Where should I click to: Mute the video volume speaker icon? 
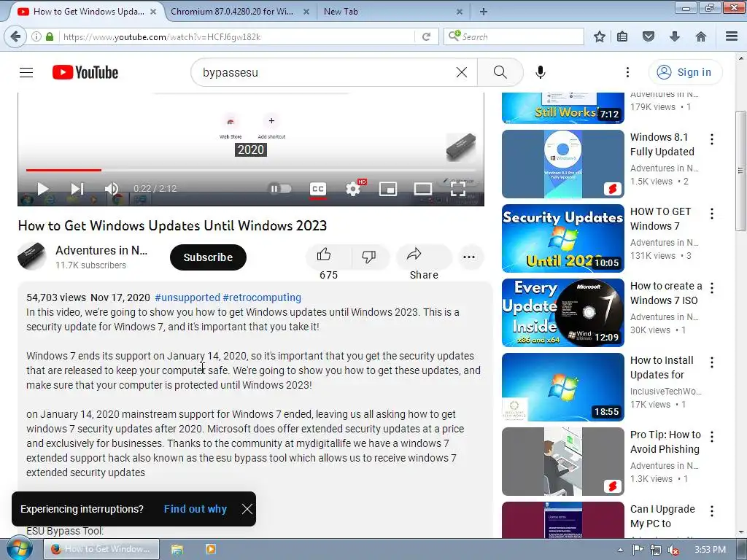coord(112,189)
